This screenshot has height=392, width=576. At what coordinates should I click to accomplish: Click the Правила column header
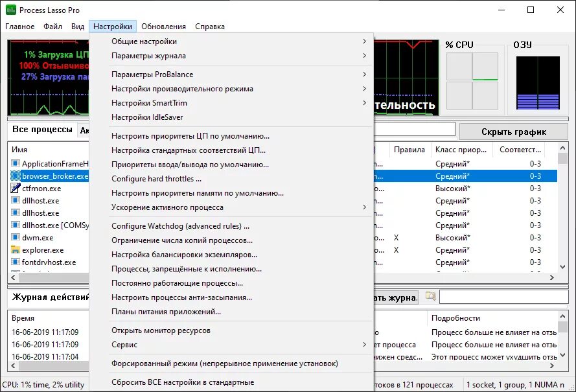[409, 150]
